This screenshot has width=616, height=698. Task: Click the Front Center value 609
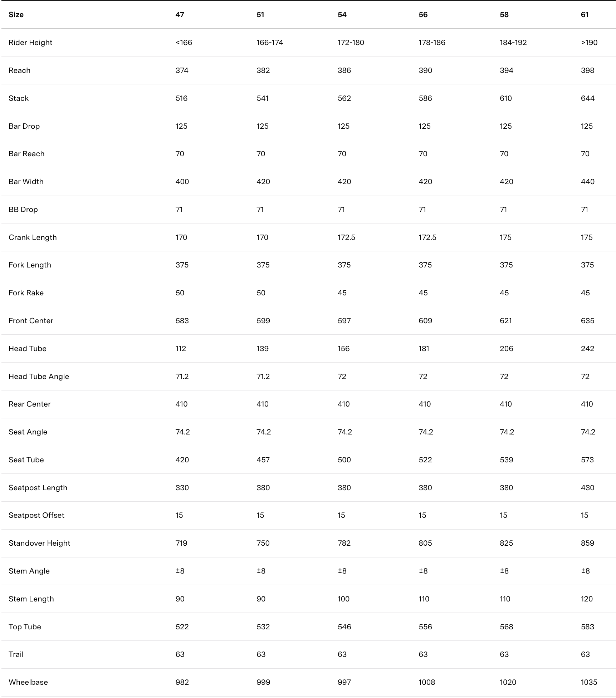425,321
